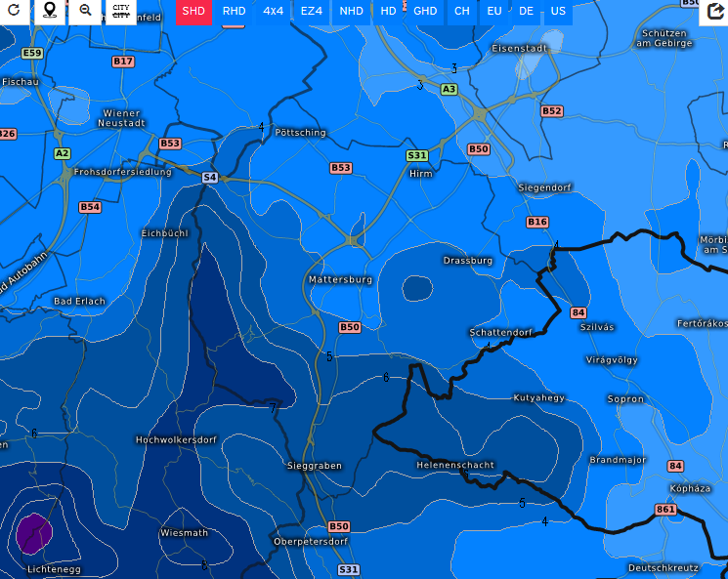Choose the DE region button

527,12
